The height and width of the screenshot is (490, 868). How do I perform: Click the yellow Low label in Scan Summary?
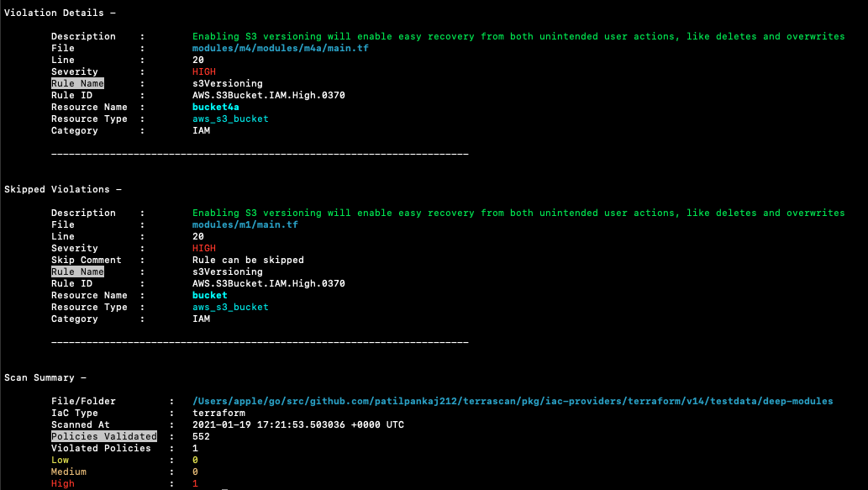[60, 460]
